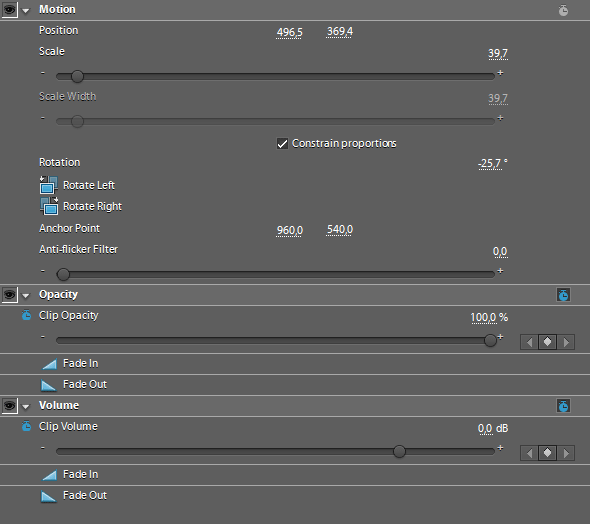The height and width of the screenshot is (524, 590).
Task: Toggle Volume effect visibility eye
Action: click(x=9, y=405)
